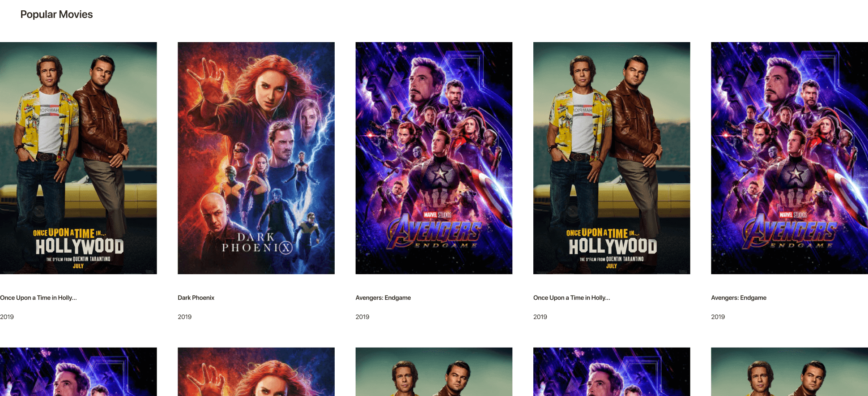868x396 pixels.
Task: Open the fourth-column Avengers poster in the bottom row
Action: pyautogui.click(x=612, y=372)
